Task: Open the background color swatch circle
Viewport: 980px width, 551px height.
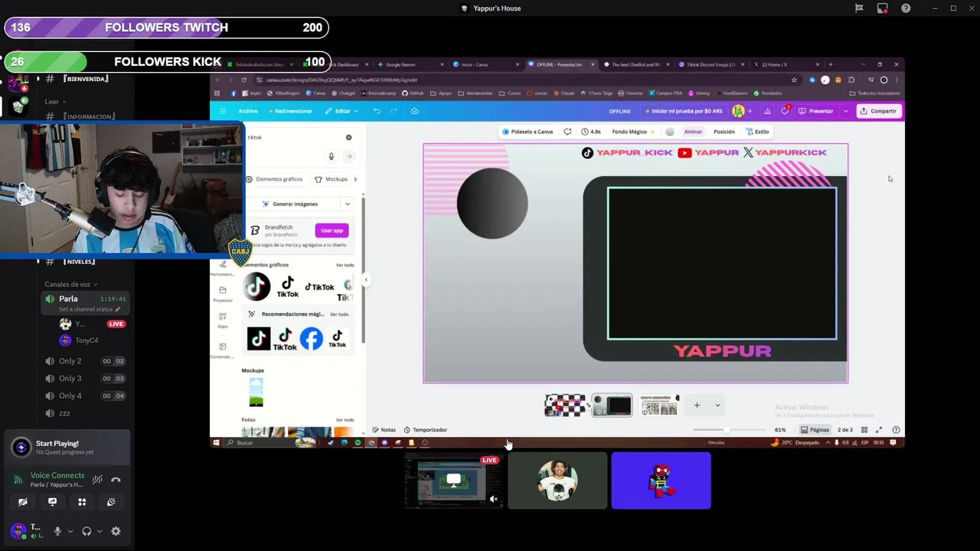Action: click(670, 132)
